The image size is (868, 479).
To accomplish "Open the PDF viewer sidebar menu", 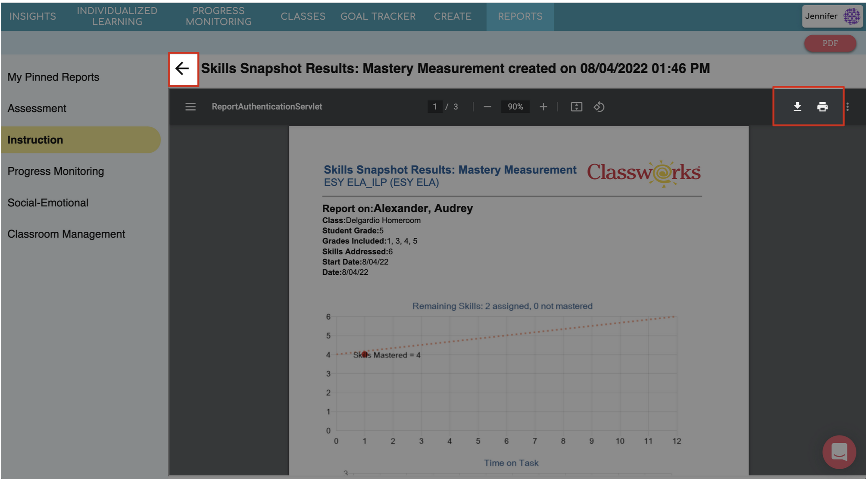I will 190,106.
